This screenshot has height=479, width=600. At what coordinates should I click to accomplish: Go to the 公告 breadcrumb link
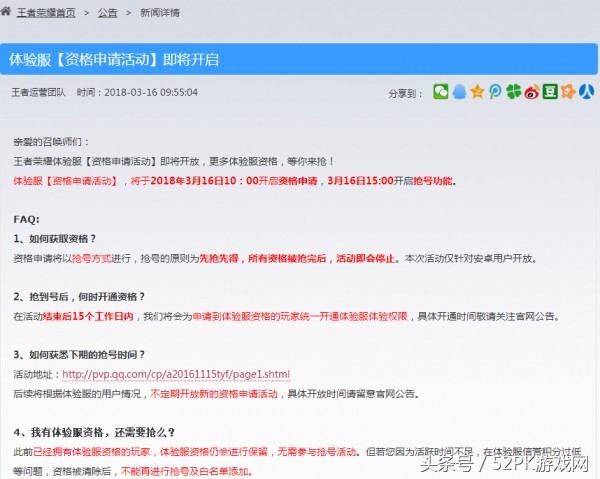tap(108, 13)
